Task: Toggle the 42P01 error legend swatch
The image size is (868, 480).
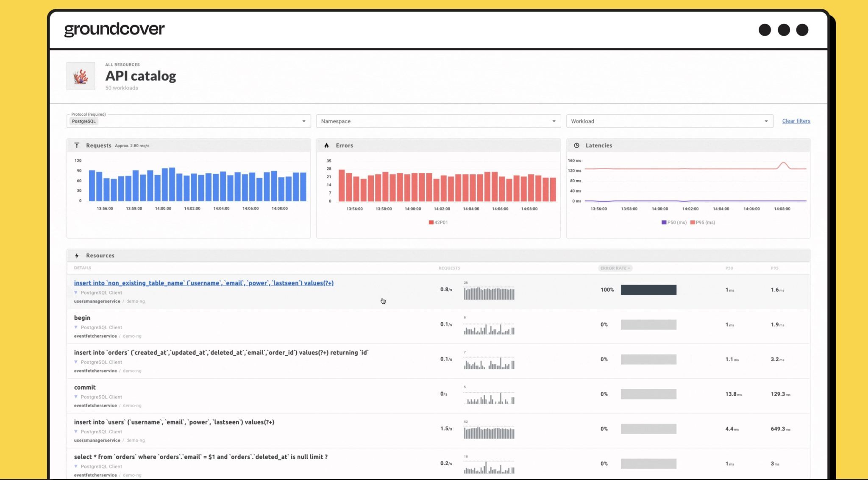Action: (431, 222)
